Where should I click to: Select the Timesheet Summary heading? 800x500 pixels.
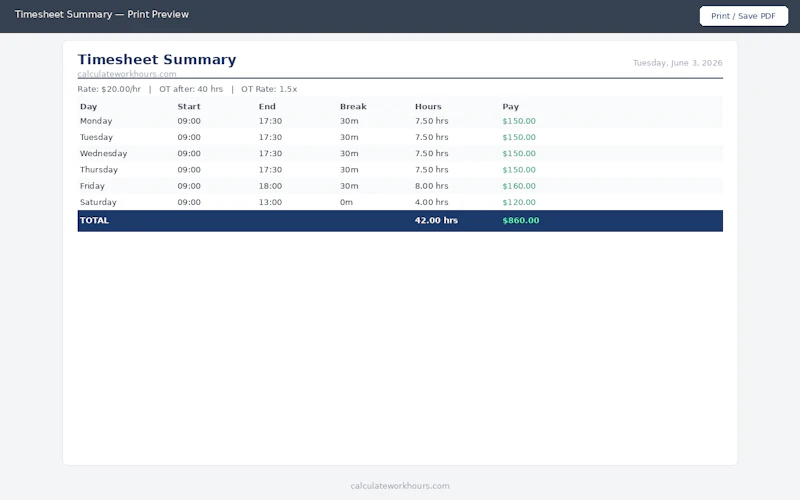157,60
